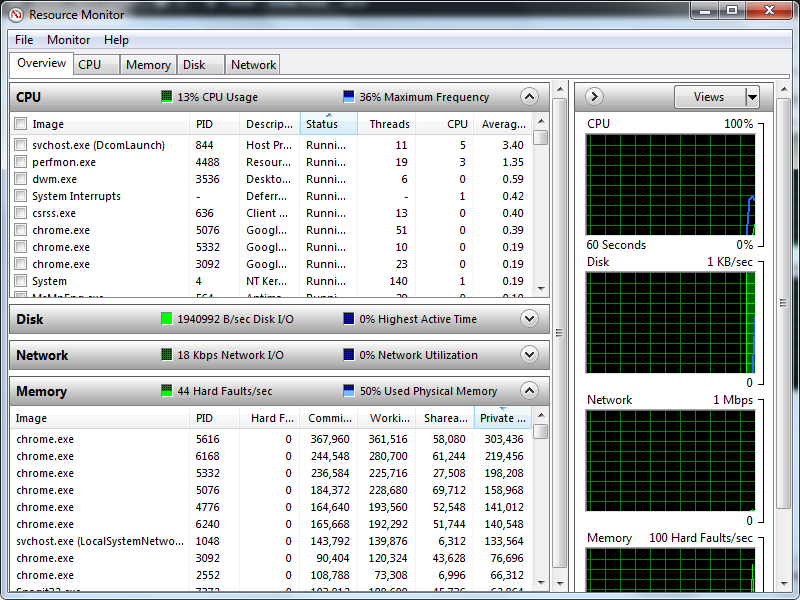
Task: Collapse the CPU section chevron
Action: [528, 97]
